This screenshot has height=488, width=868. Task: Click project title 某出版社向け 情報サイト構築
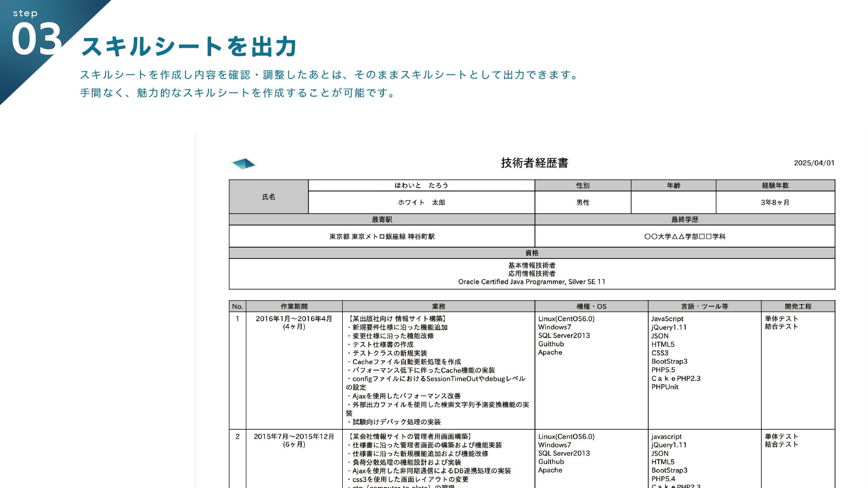point(398,319)
